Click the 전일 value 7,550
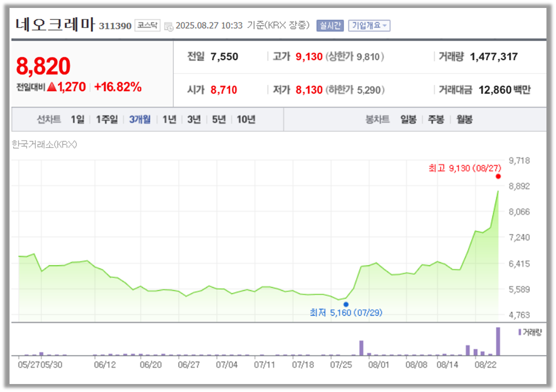The height and width of the screenshot is (392, 556). tap(224, 56)
